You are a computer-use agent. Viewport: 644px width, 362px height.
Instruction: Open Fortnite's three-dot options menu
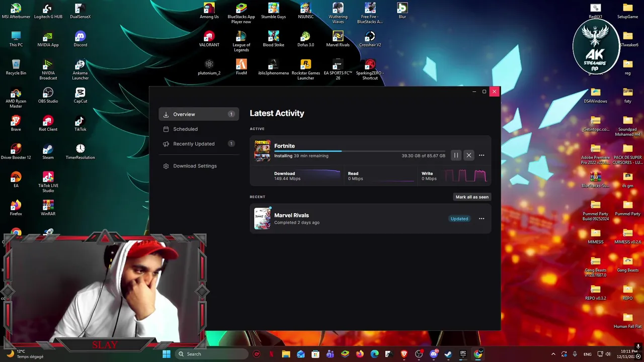coord(481,155)
